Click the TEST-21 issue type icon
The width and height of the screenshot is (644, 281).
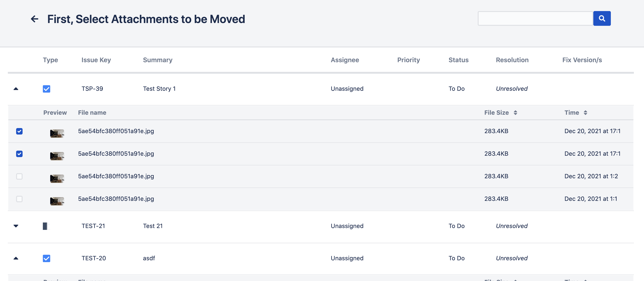46,226
